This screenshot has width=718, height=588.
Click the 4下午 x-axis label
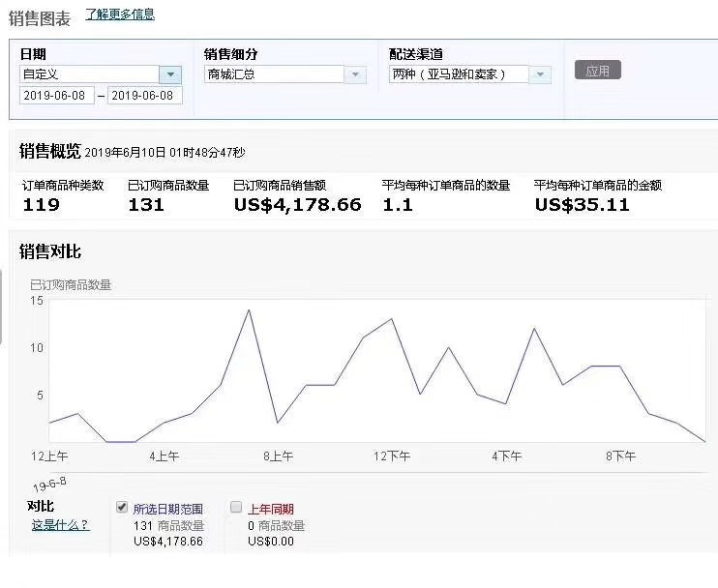(506, 456)
